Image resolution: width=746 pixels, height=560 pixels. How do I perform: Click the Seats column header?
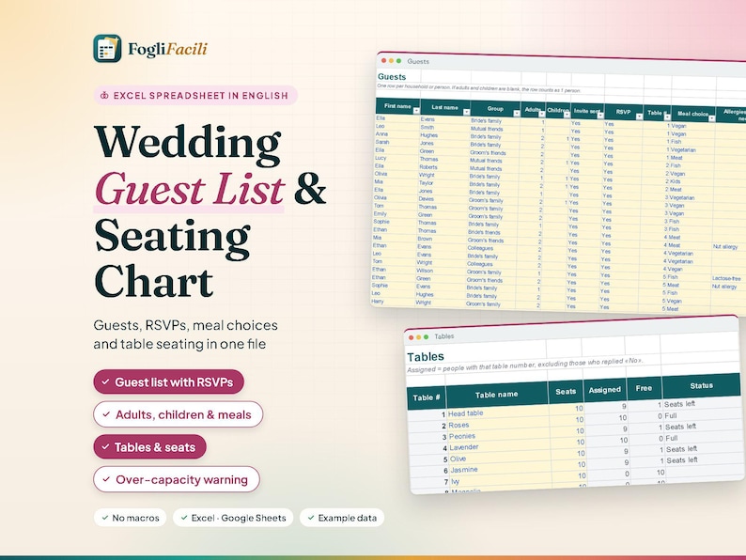click(566, 392)
